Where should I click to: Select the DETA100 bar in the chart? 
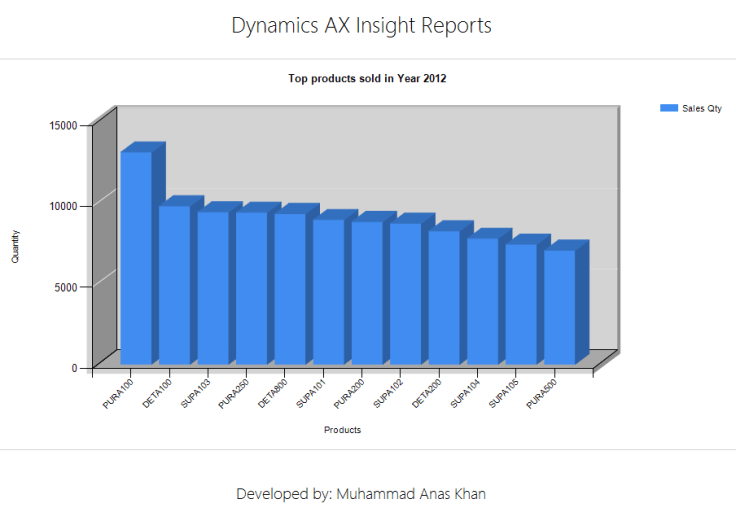tap(174, 284)
